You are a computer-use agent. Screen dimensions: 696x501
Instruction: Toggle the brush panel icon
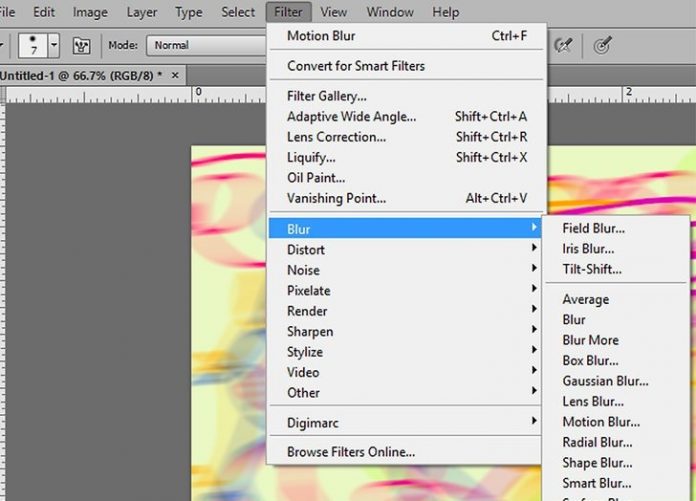(x=82, y=46)
